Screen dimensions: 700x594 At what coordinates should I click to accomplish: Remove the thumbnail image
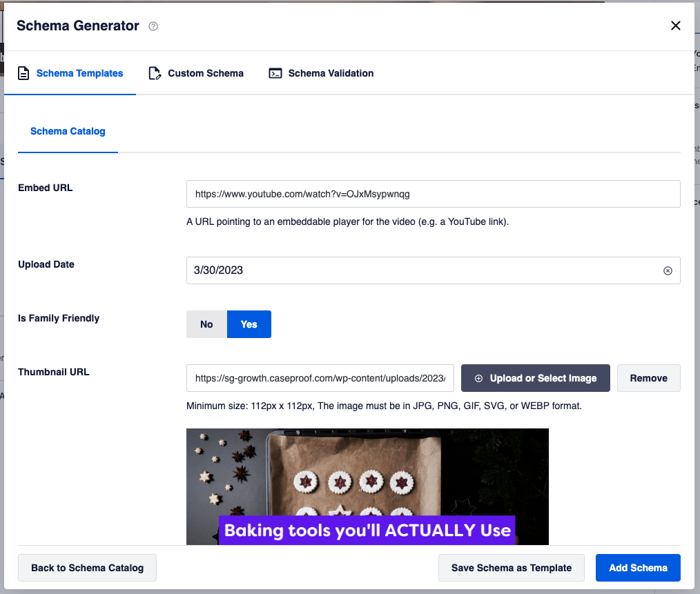[x=649, y=379]
